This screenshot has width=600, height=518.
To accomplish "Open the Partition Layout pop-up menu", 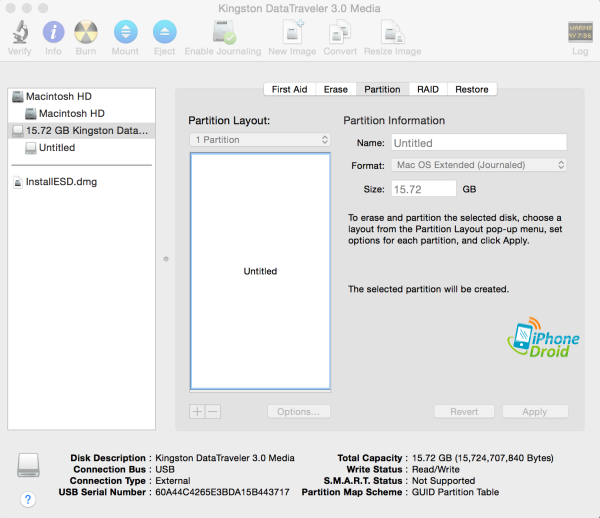I will tap(260, 140).
